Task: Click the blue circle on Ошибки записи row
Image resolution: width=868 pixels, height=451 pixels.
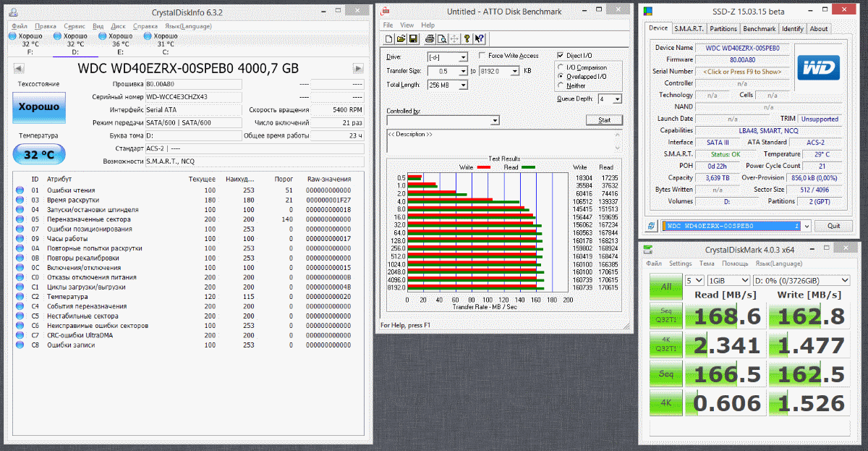Action: pos(20,345)
